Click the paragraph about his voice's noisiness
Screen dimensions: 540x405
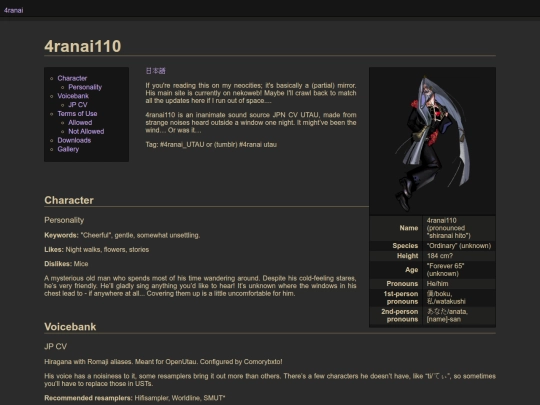click(x=270, y=380)
